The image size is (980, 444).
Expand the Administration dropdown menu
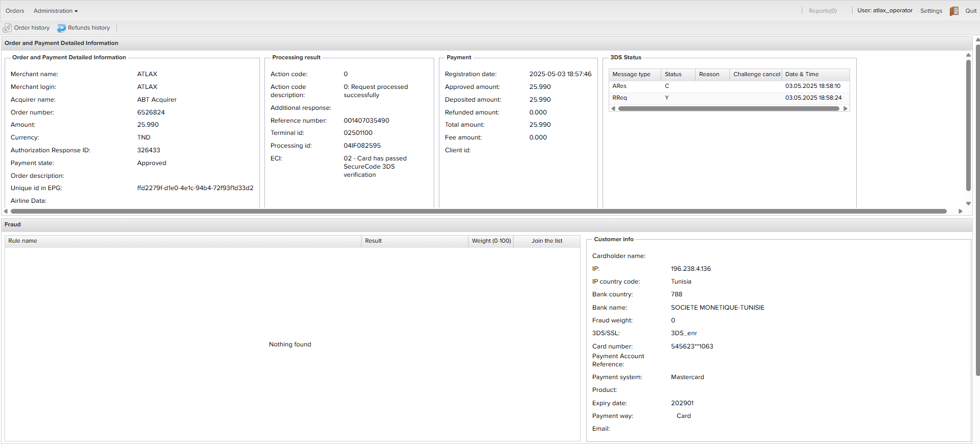tap(55, 11)
